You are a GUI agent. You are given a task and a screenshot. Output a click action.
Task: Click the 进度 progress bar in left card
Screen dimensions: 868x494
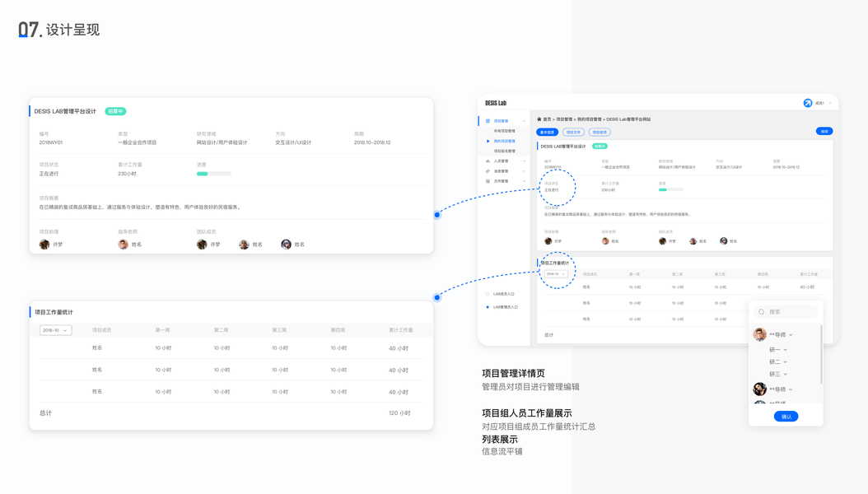213,174
